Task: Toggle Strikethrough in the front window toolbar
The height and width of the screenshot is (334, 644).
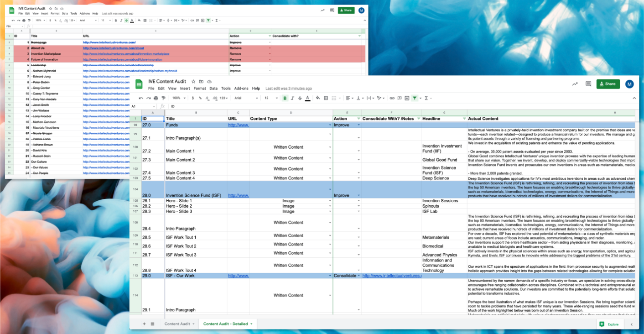Action: click(300, 98)
